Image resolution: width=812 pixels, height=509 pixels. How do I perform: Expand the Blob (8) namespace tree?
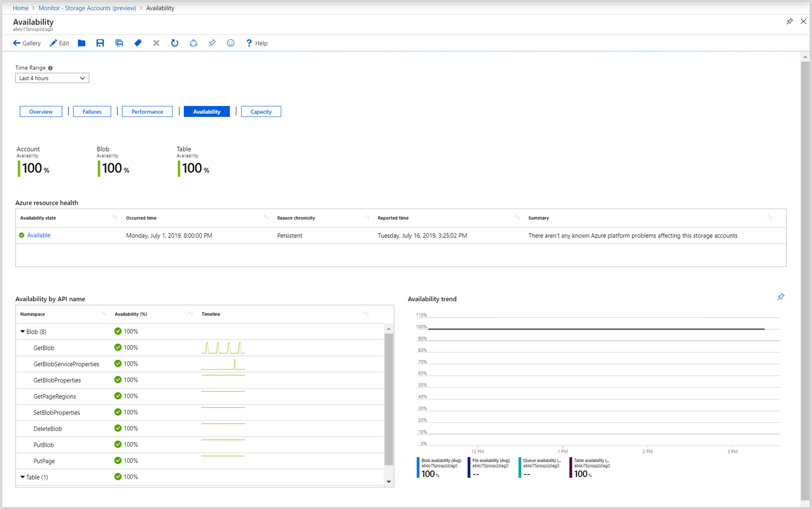(x=24, y=331)
